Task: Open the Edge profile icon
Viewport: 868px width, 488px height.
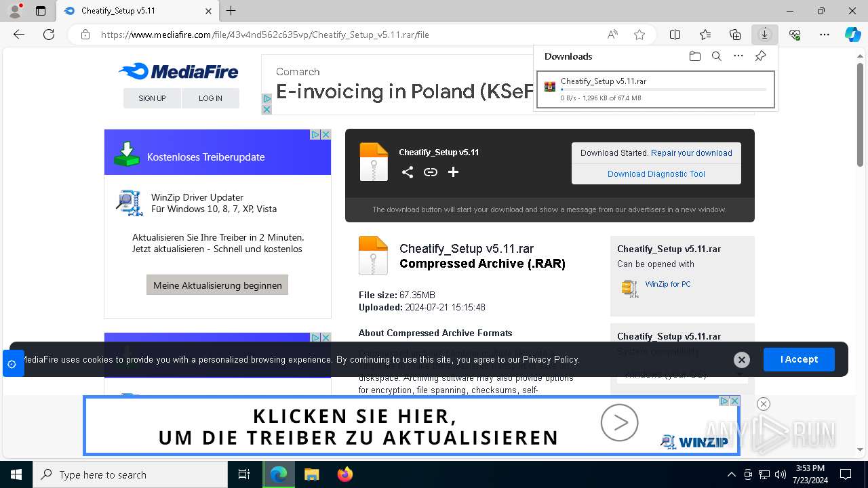Action: click(x=15, y=11)
